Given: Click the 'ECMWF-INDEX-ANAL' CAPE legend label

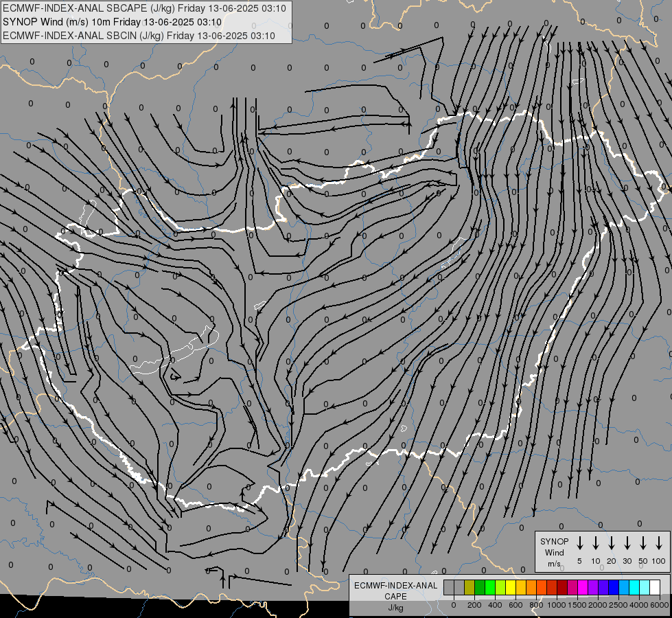Looking at the screenshot, I should (x=395, y=591).
